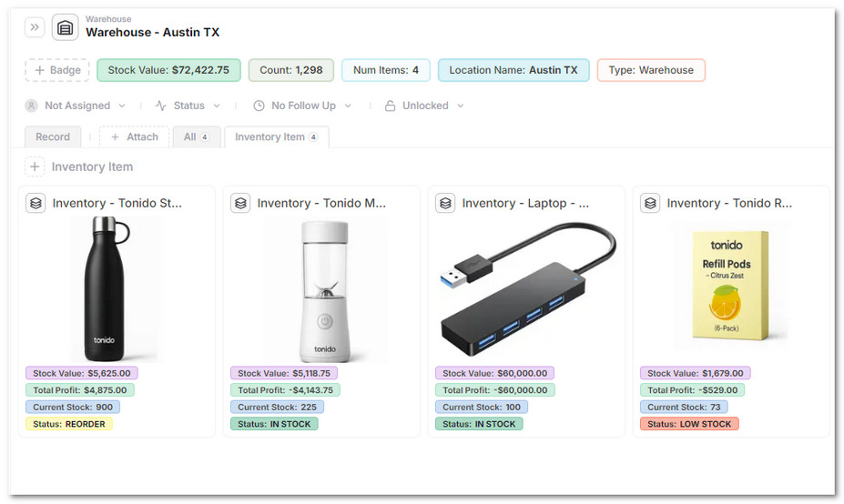The height and width of the screenshot is (504, 844).
Task: Click Total Profit -$4,143.75 badge
Action: (x=285, y=390)
